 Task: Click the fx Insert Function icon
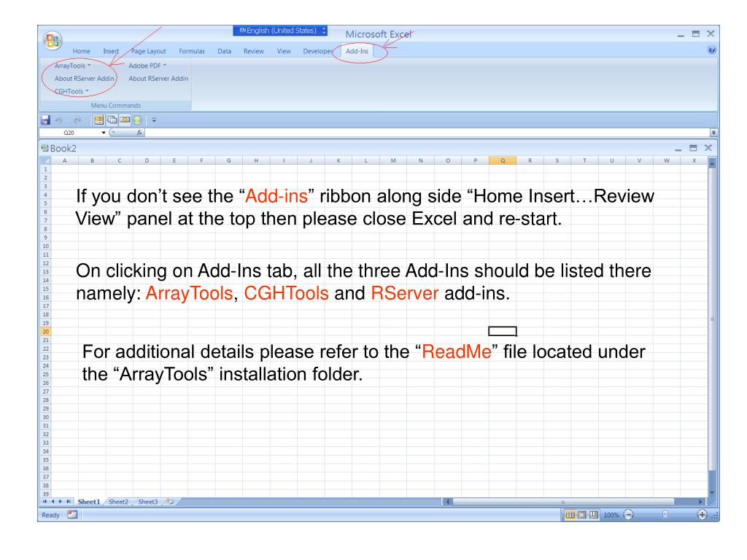pos(139,133)
